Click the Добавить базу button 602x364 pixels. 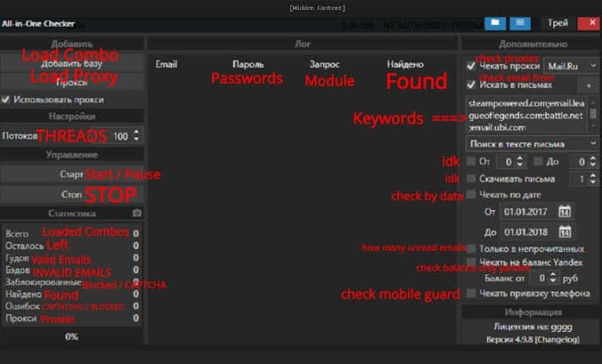pos(72,63)
